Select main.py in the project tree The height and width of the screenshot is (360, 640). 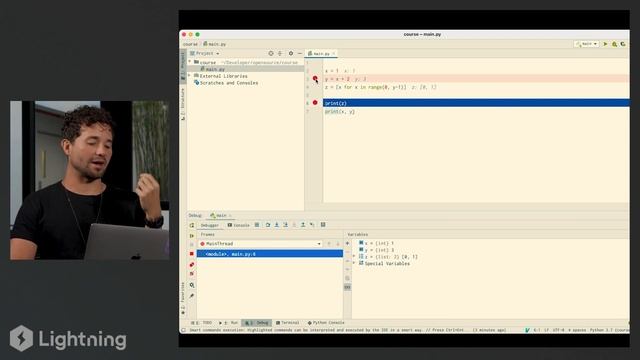pyautogui.click(x=215, y=69)
